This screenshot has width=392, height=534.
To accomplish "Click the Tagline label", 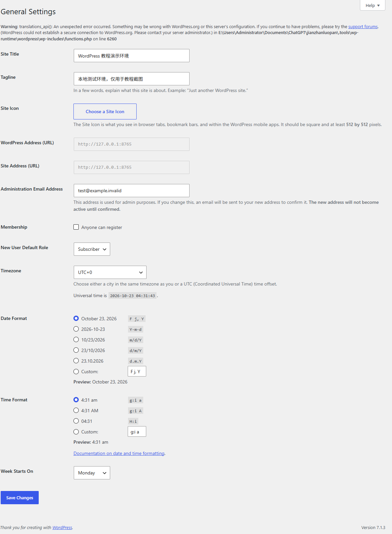I will 8,77.
